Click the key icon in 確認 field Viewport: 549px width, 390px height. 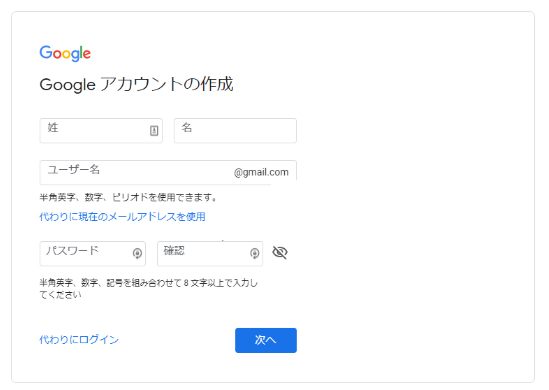coord(255,253)
